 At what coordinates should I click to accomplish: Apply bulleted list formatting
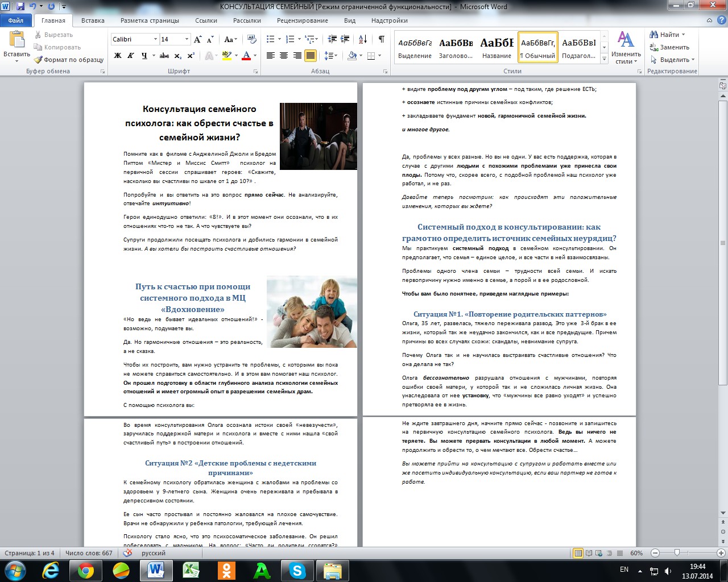click(x=270, y=39)
